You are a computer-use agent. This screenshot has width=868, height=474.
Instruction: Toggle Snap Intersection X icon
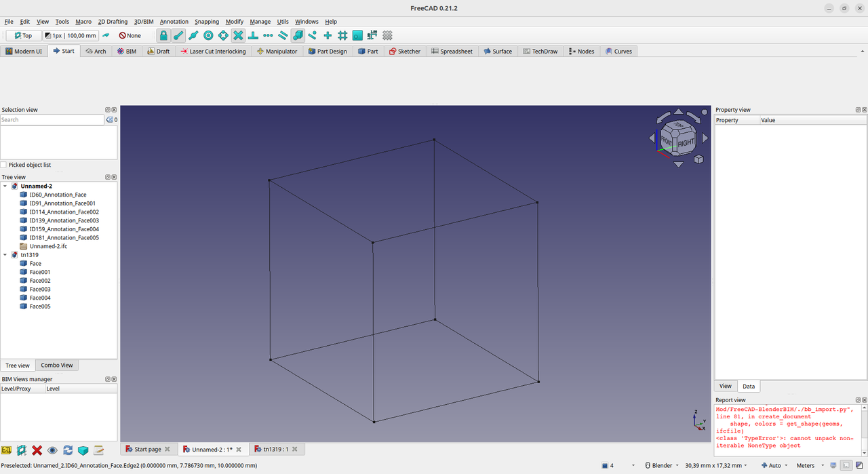pos(238,35)
